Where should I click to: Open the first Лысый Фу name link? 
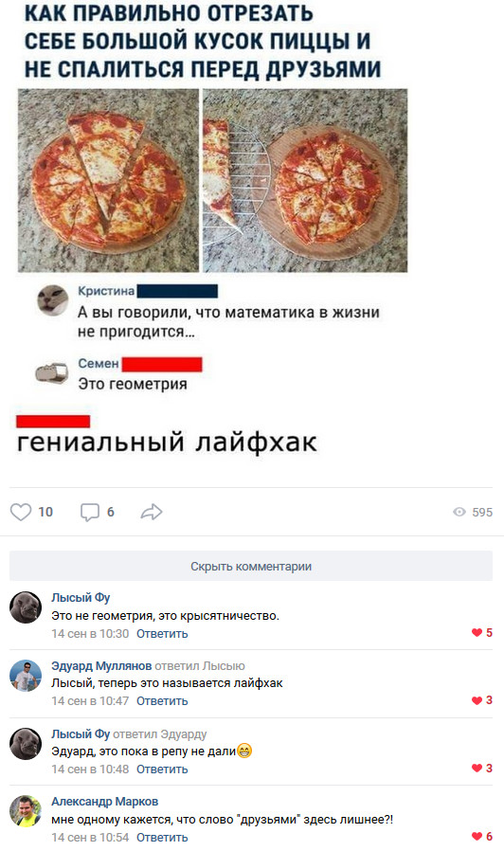click(x=81, y=598)
